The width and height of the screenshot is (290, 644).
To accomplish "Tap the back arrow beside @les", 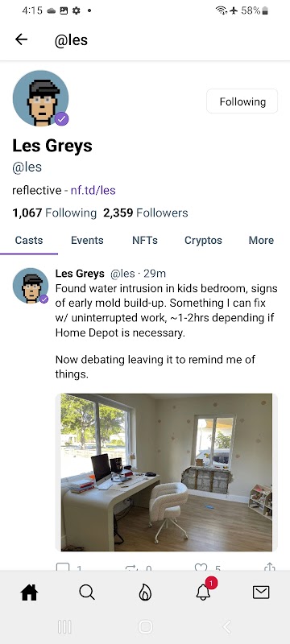I will click(22, 39).
